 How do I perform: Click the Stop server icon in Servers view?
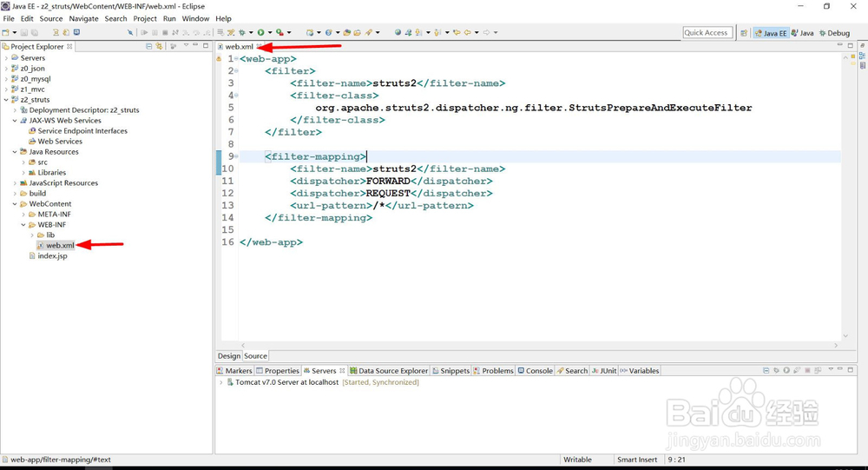pyautogui.click(x=807, y=370)
